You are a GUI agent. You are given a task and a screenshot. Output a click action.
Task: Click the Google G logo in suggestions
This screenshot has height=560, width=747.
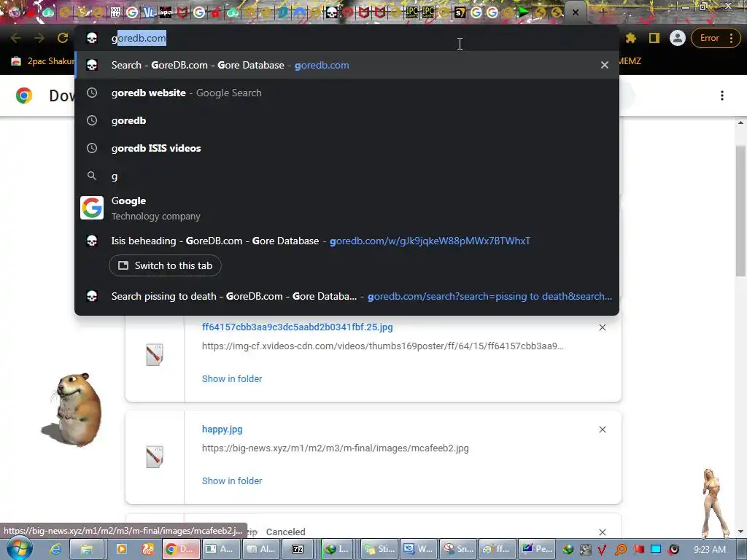pos(92,208)
